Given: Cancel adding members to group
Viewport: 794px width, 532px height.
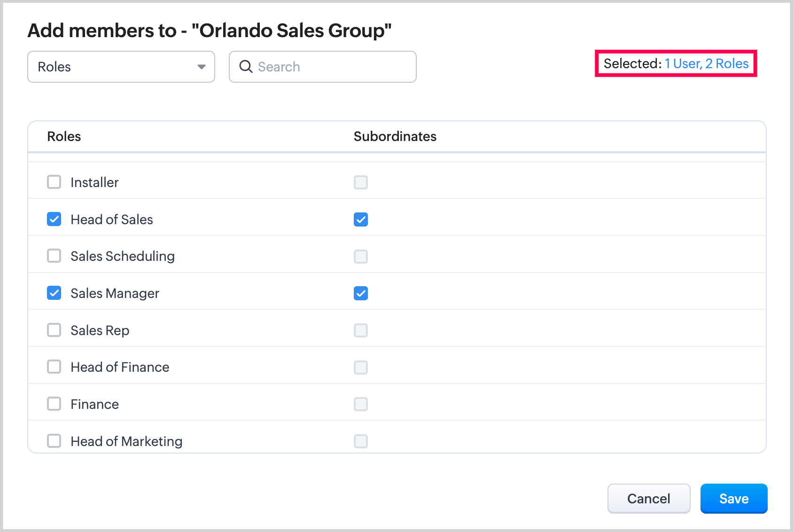Looking at the screenshot, I should pos(648,499).
